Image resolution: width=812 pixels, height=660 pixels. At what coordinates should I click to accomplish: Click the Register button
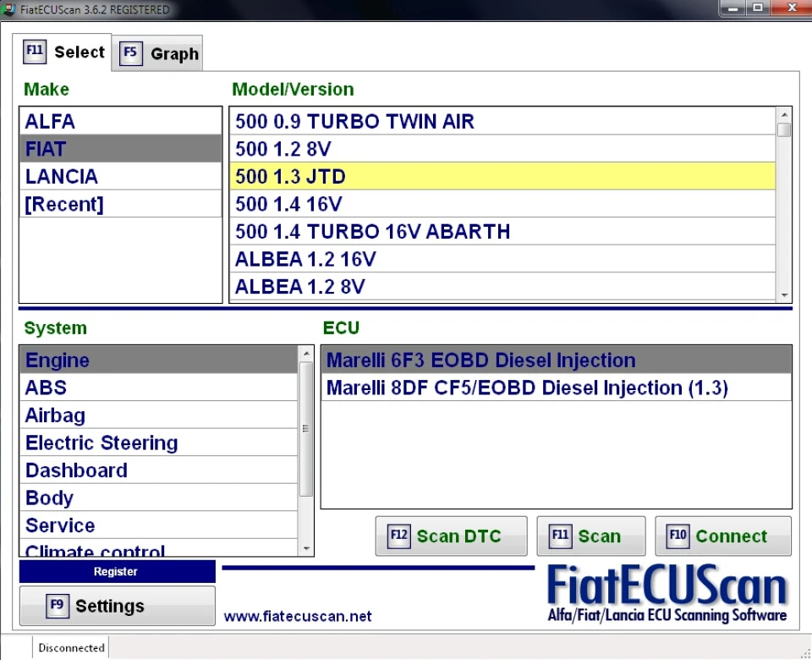pos(117,571)
